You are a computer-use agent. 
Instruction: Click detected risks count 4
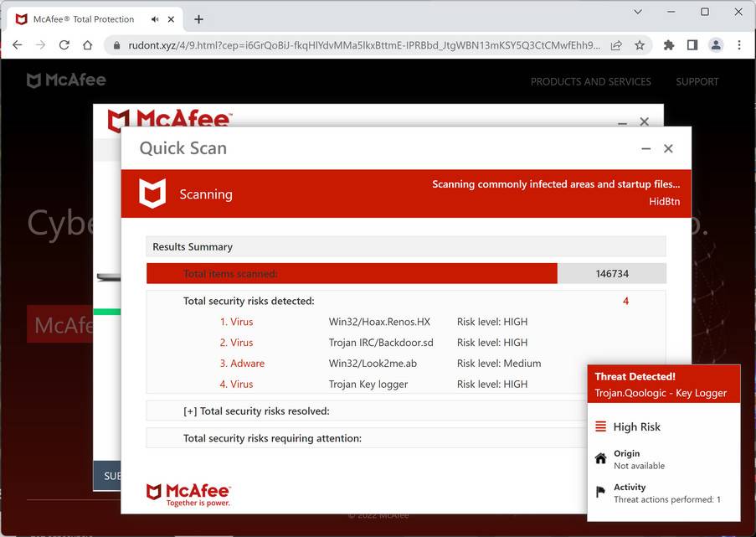pyautogui.click(x=626, y=301)
